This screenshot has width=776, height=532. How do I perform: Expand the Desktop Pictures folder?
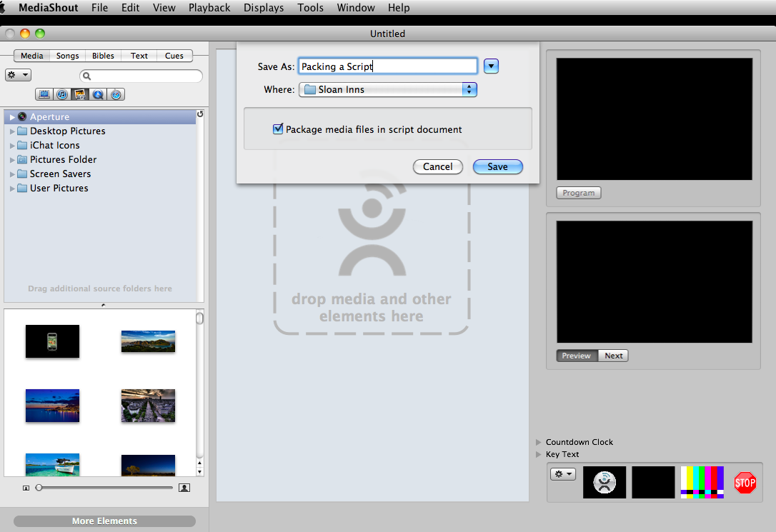click(x=12, y=131)
